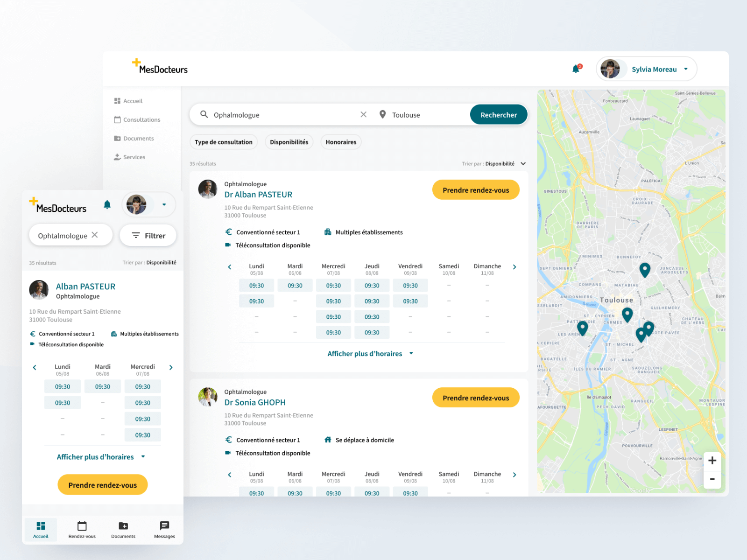The width and height of the screenshot is (747, 560).
Task: Click the map pin near Bonnefoy
Action: (645, 269)
